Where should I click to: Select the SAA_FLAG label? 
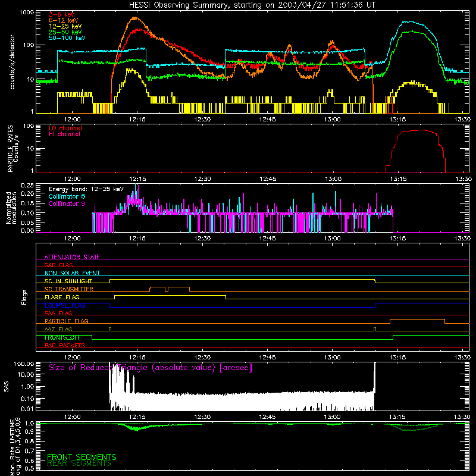click(58, 313)
